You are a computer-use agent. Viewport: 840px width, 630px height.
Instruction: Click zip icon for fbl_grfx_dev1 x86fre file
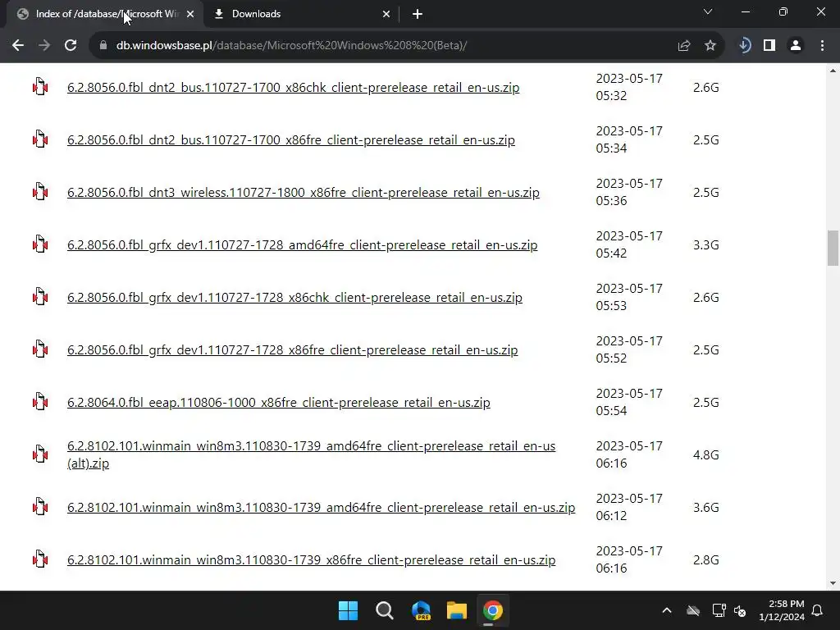[x=40, y=349]
